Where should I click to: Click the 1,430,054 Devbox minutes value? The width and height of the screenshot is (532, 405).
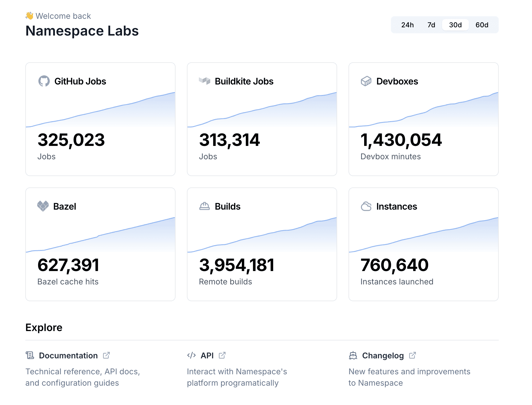(401, 140)
